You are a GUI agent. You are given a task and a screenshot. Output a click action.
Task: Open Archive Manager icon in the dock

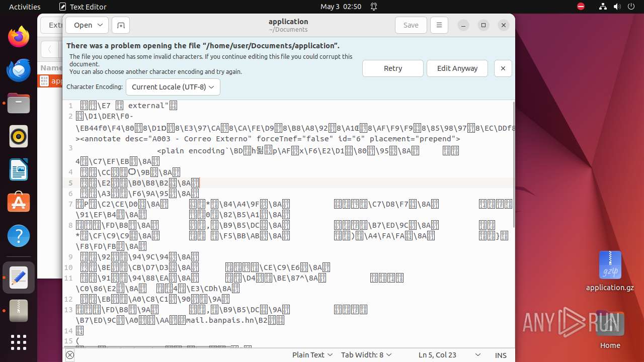point(19,311)
